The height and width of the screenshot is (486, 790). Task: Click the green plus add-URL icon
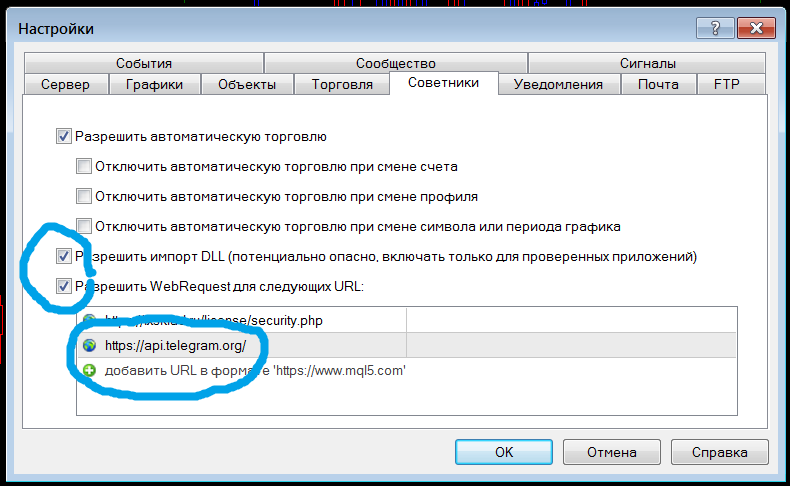[x=89, y=371]
